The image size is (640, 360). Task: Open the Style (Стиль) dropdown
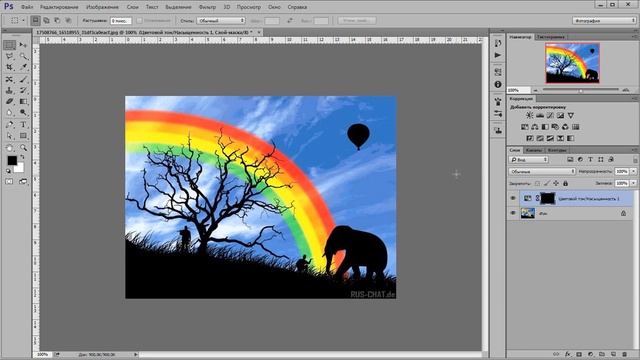221,20
